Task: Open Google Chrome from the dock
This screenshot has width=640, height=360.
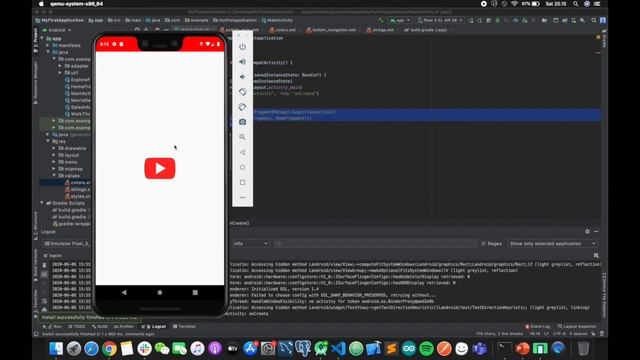Action: 109,349
